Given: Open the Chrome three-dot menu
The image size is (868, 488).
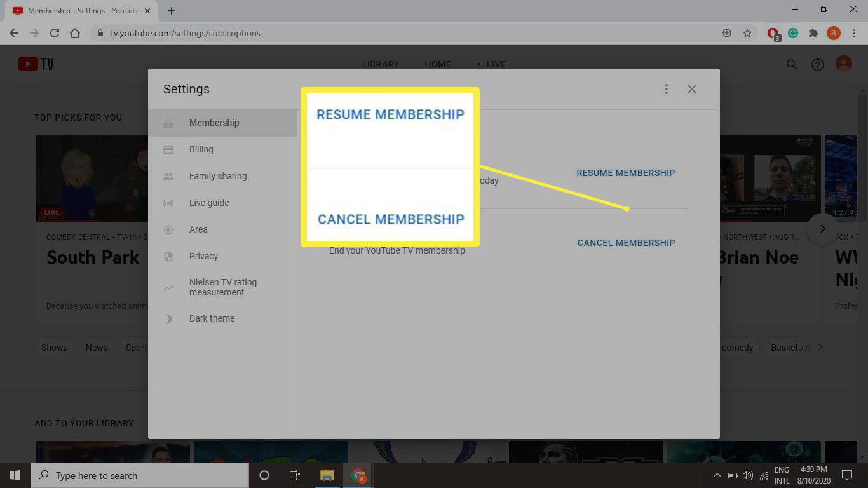Looking at the screenshot, I should click(853, 33).
